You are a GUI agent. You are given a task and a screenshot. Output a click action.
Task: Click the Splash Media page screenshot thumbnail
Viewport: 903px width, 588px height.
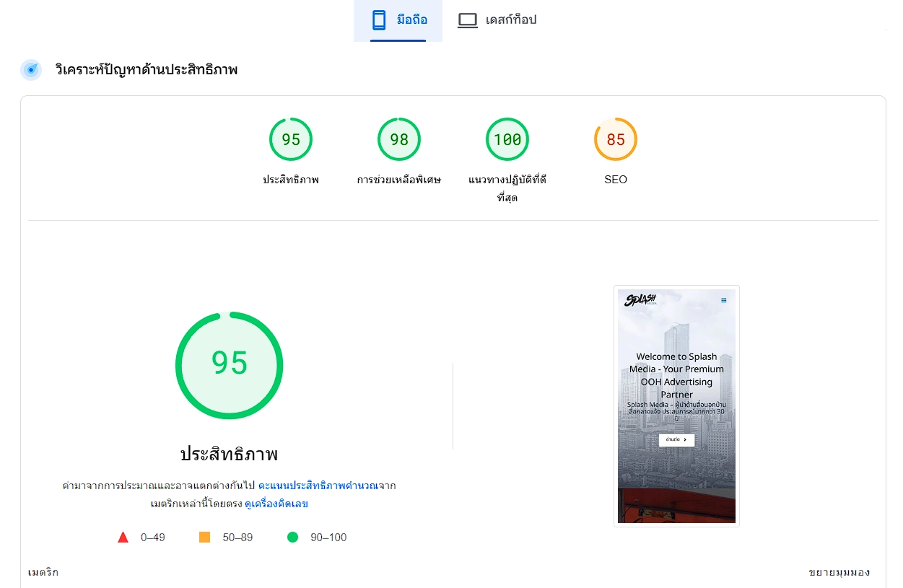click(x=676, y=406)
